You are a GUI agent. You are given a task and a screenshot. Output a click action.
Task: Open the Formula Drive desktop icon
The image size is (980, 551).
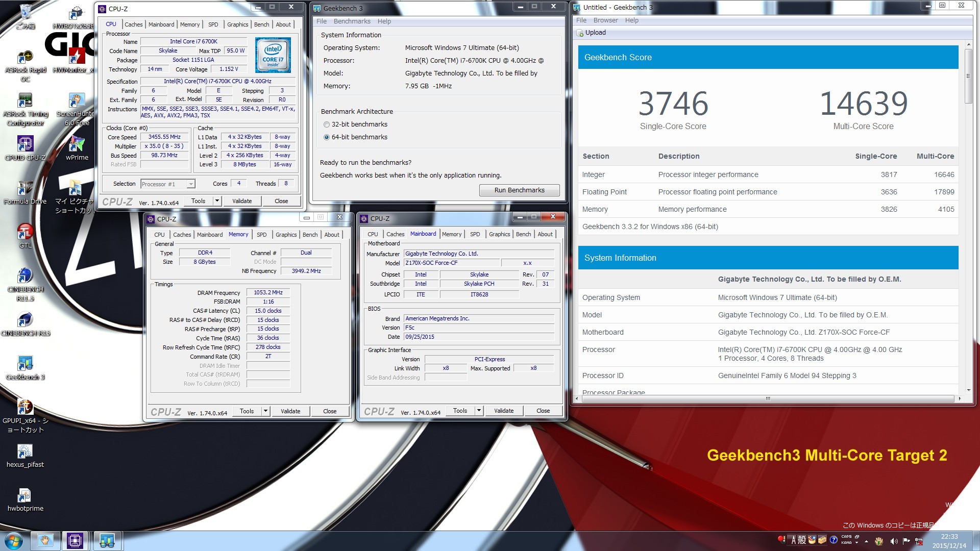click(25, 192)
